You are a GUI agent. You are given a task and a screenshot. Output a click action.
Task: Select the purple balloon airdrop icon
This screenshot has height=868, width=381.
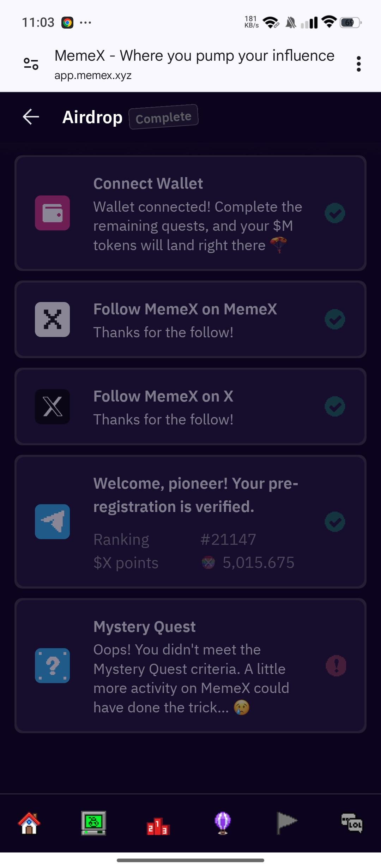point(223,823)
